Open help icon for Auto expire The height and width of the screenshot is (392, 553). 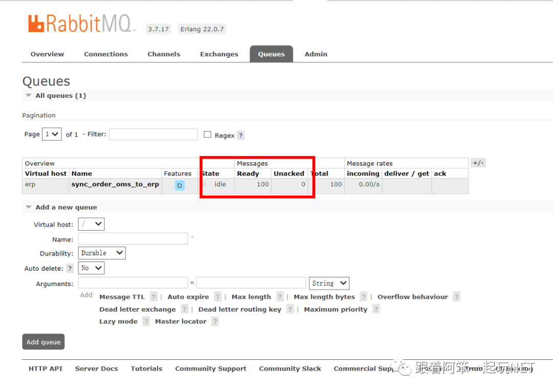[218, 297]
